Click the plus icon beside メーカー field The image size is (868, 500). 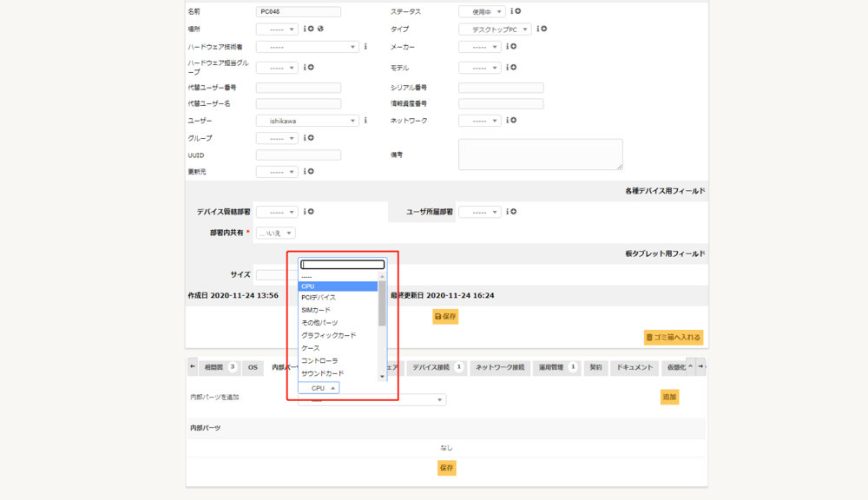[514, 46]
